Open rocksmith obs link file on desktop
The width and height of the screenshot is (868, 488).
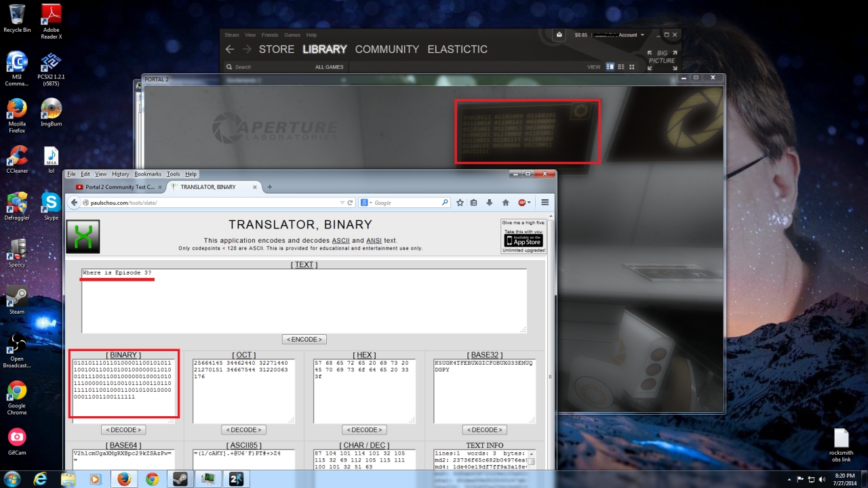coord(842,445)
